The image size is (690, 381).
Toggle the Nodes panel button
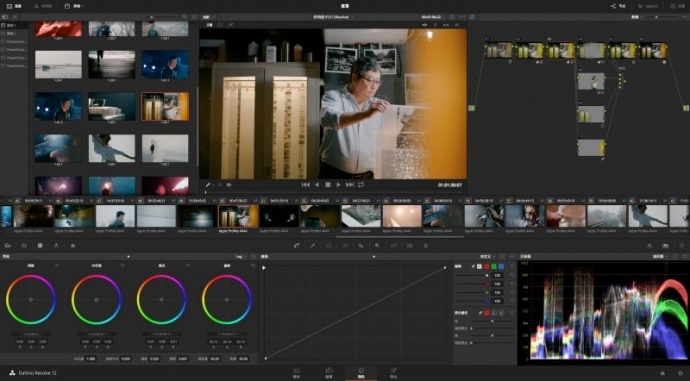tap(618, 6)
